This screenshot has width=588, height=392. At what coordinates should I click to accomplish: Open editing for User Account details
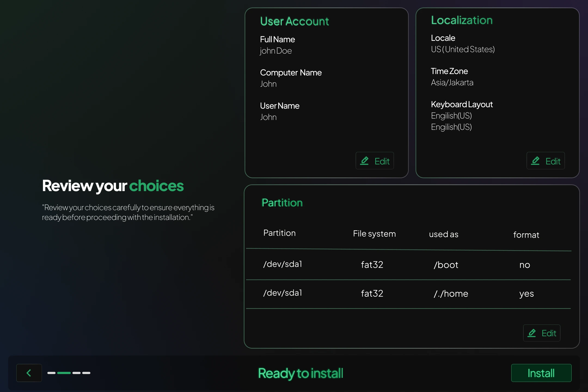(x=375, y=161)
